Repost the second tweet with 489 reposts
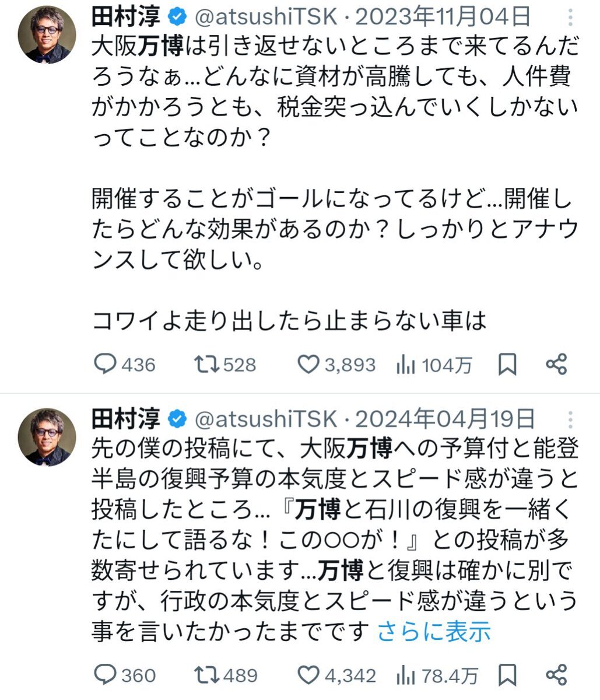600x700 pixels. coord(207,675)
